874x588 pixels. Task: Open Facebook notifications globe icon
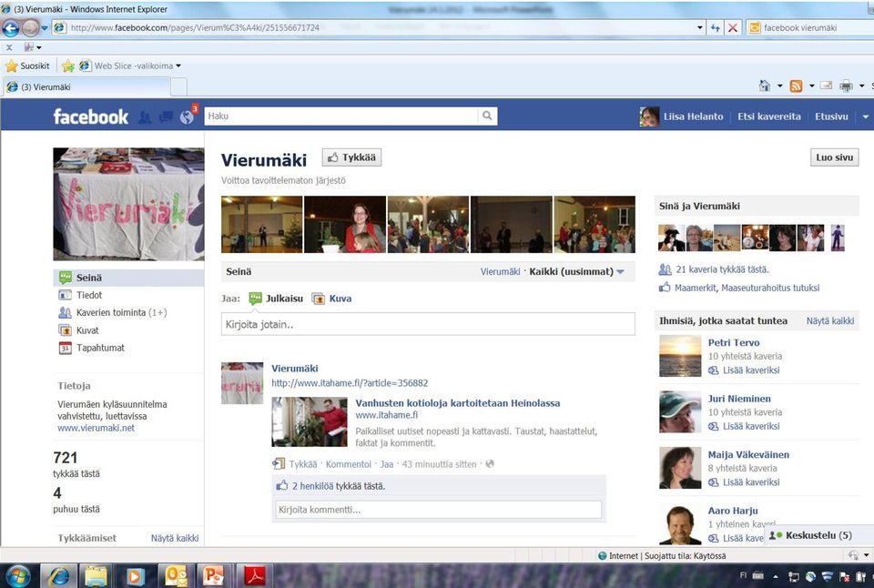(x=187, y=117)
